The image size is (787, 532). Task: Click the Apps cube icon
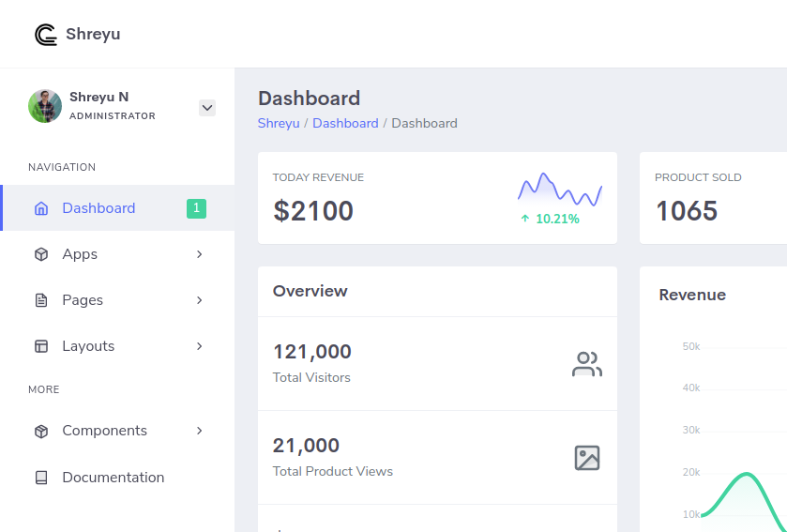click(41, 254)
